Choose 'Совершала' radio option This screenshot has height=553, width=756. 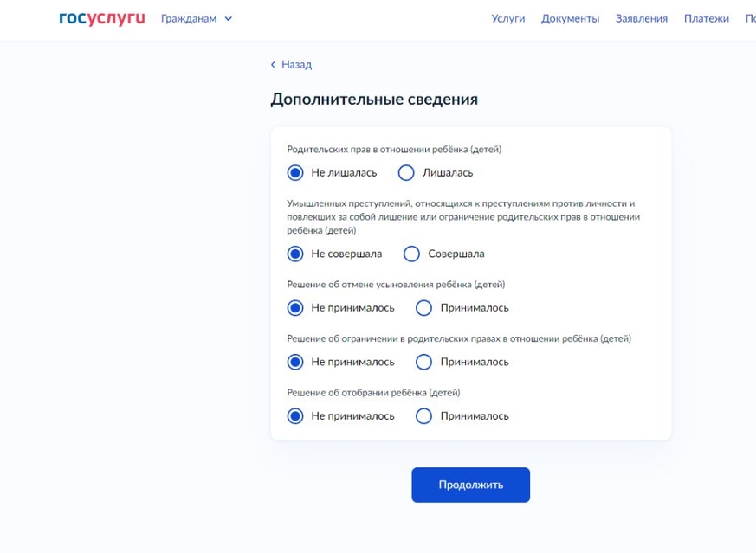pos(412,254)
